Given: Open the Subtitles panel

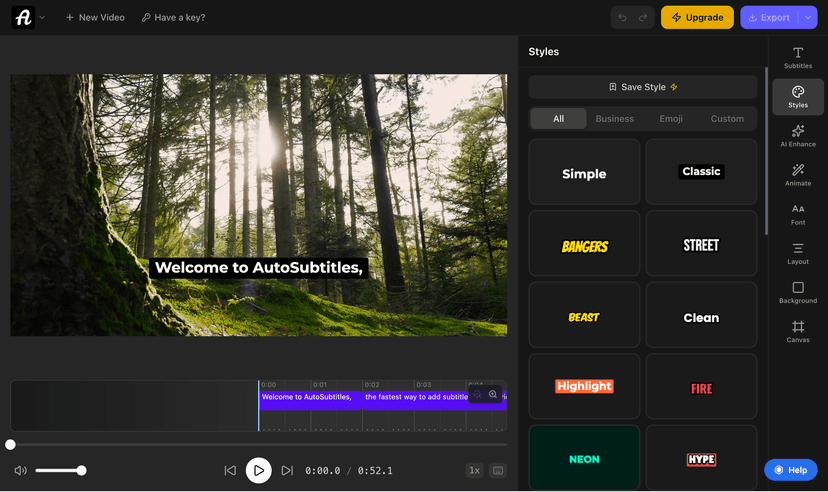Looking at the screenshot, I should tap(797, 58).
